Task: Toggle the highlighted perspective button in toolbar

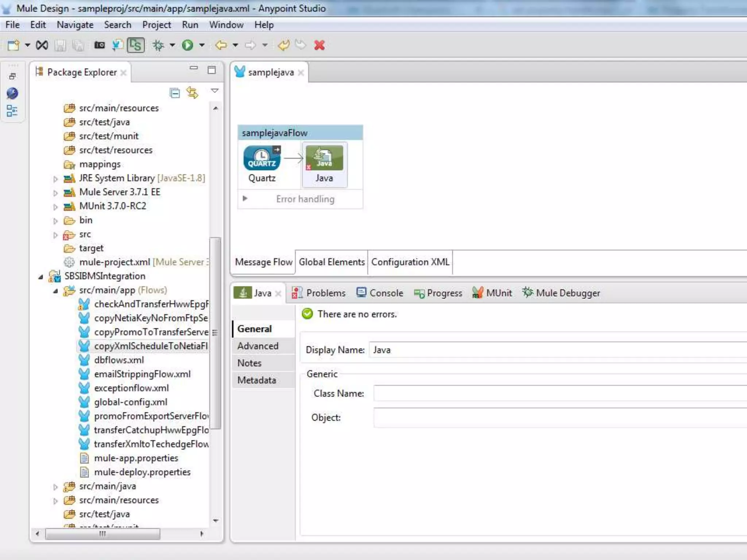Action: click(x=136, y=45)
